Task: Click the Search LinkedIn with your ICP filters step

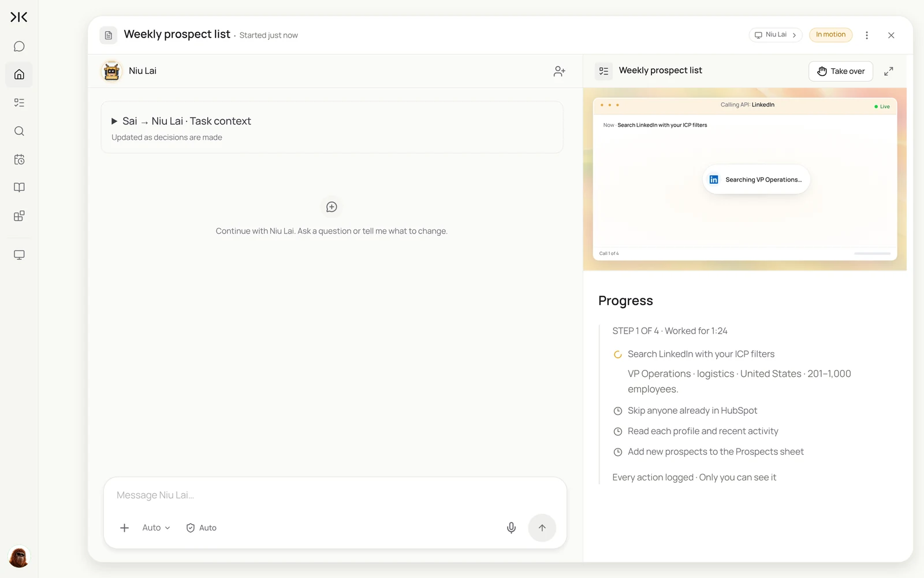Action: [x=701, y=354]
